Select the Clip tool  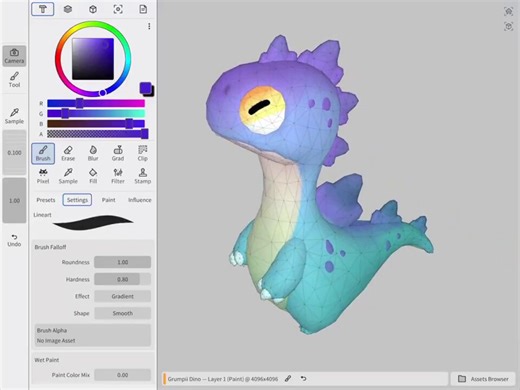[x=143, y=153]
